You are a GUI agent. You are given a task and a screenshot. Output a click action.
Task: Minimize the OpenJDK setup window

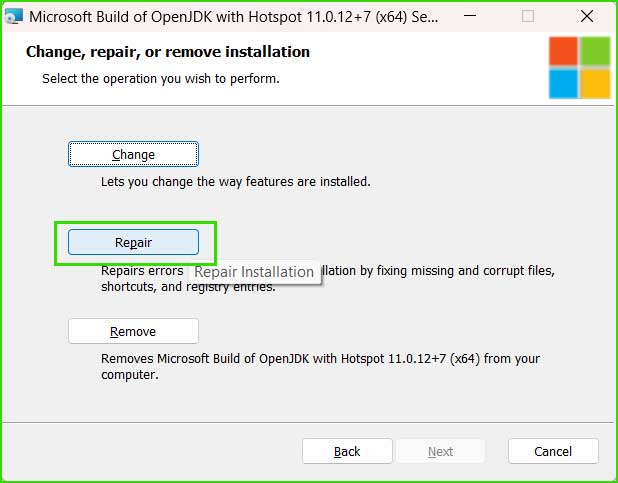tap(470, 17)
